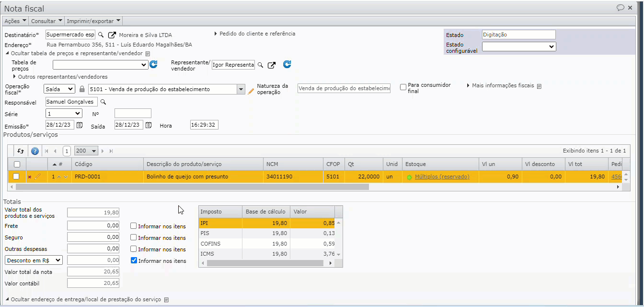Check Informar nos itens for Outras despesas
Viewport: 644px width, 307px height.
click(134, 249)
